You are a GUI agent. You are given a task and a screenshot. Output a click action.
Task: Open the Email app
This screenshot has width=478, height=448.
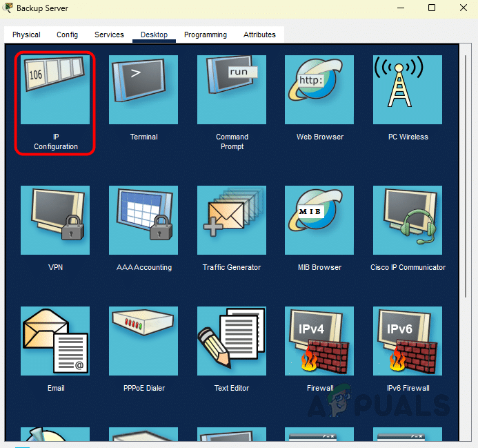tap(55, 341)
